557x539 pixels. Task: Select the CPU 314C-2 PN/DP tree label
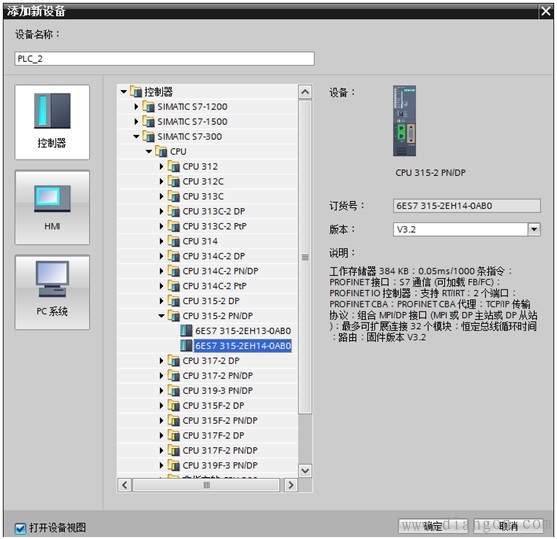(220, 271)
